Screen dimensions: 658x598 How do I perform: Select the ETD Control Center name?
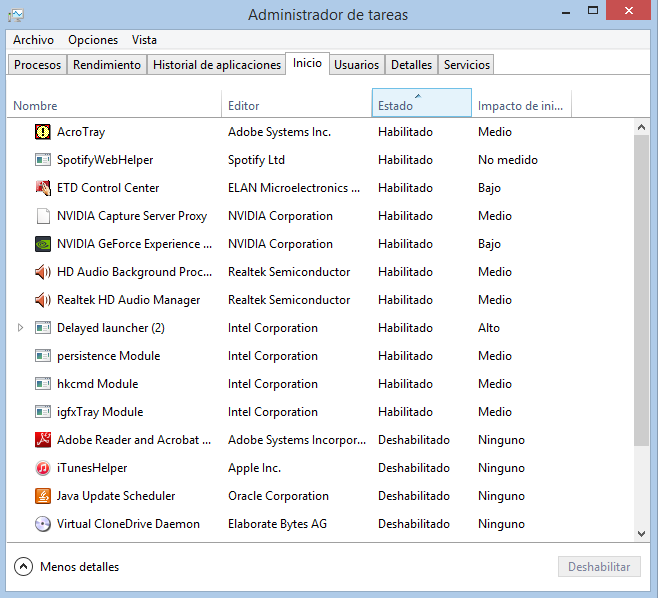[x=108, y=188]
